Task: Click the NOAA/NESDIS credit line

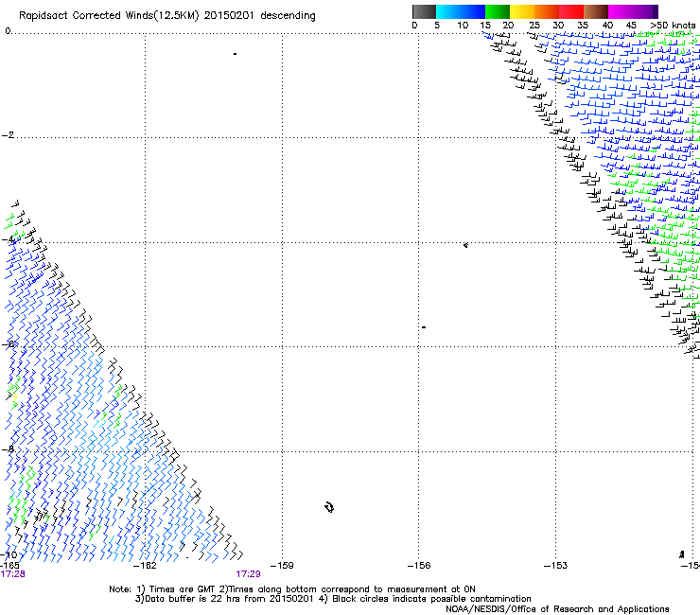Action: click(x=557, y=609)
